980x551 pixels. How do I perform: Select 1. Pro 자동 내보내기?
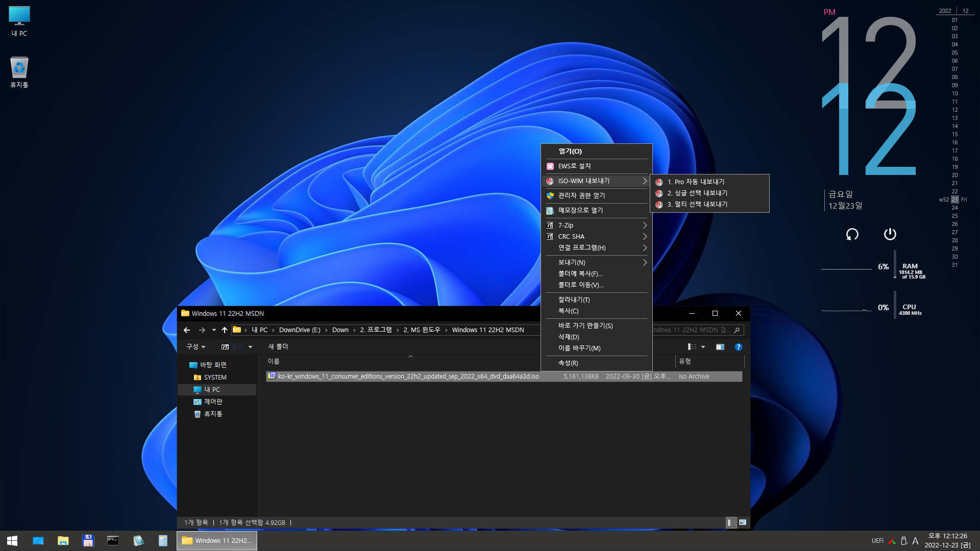pyautogui.click(x=709, y=182)
